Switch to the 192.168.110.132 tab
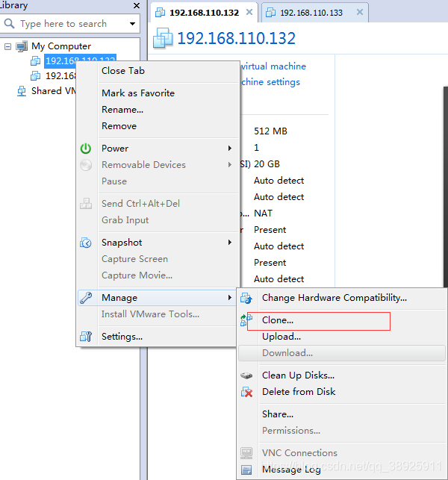This screenshot has width=448, height=480. 204,13
